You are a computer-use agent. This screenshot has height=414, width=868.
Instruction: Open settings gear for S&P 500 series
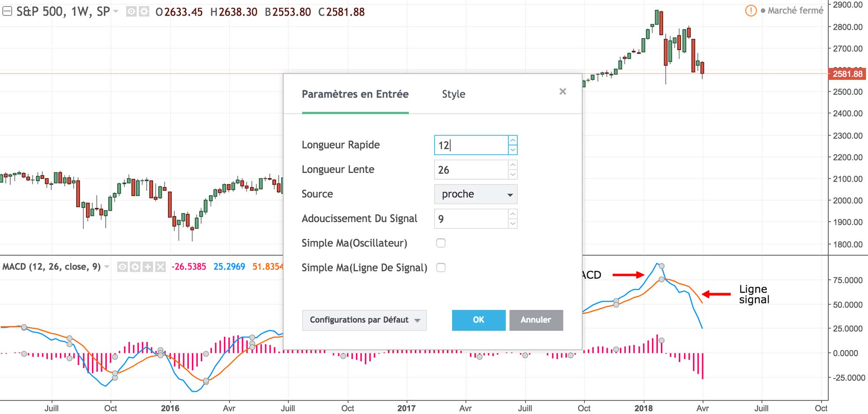click(x=144, y=12)
